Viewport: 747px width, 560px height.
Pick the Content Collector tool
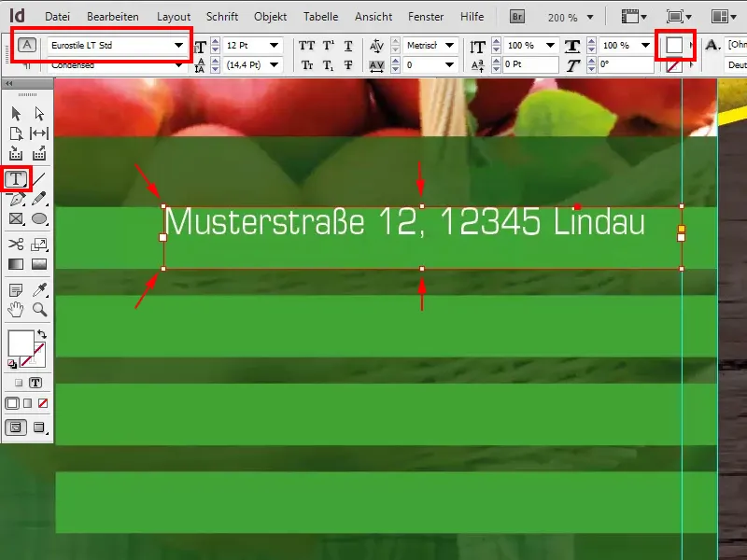point(16,153)
